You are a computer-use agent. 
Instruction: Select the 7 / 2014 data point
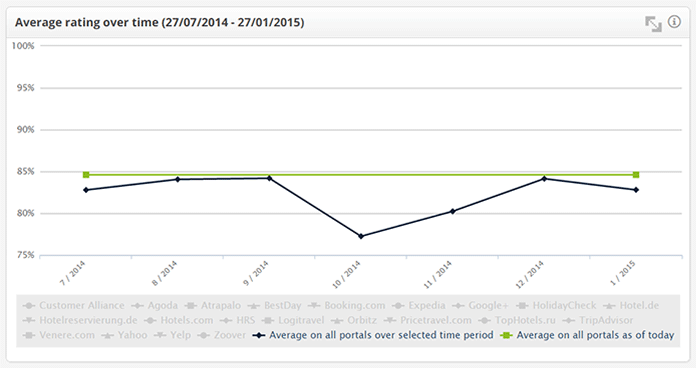pyautogui.click(x=86, y=190)
